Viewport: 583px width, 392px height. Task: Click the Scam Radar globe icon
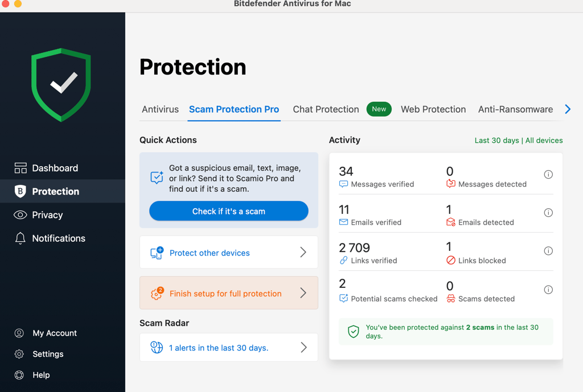tap(157, 348)
